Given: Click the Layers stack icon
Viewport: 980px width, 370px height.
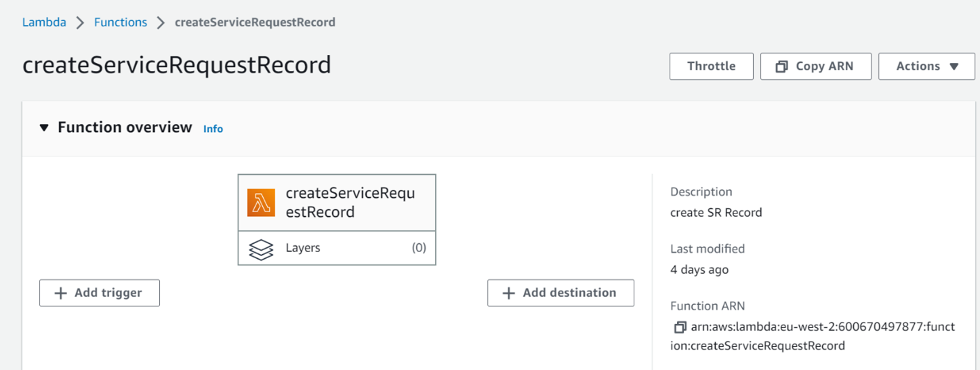Looking at the screenshot, I should (261, 249).
